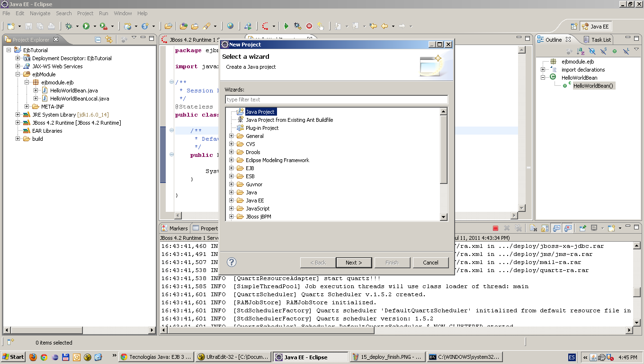The image size is (644, 364).
Task: Save the current file using toolbar icon
Action: click(x=28, y=26)
